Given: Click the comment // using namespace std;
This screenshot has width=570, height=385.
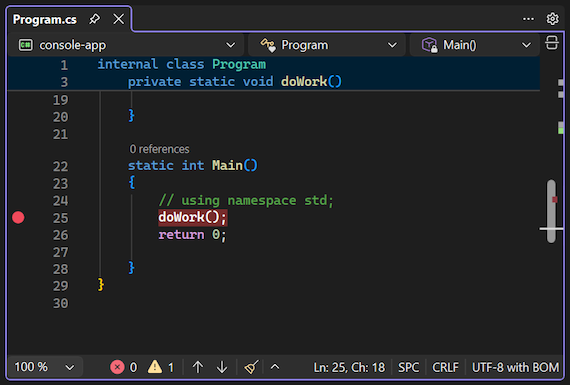Looking at the screenshot, I should (246, 201).
